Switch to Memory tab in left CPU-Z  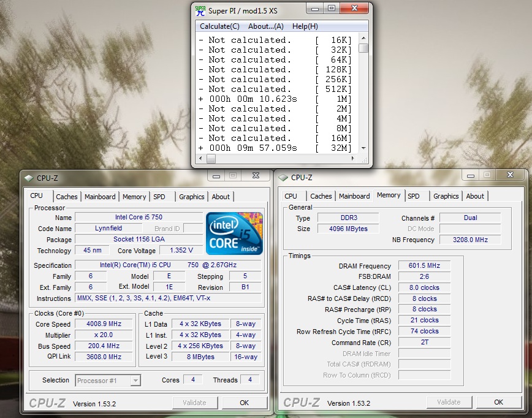(134, 197)
